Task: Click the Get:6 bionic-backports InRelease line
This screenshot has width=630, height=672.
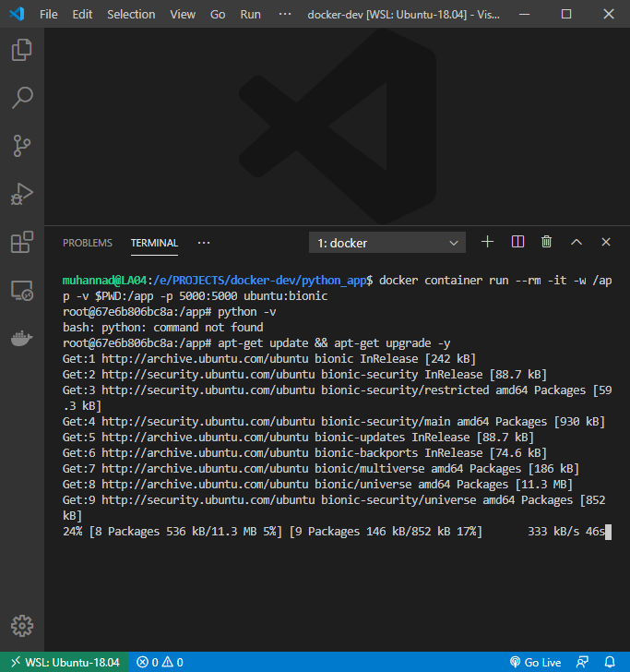Action: (x=304, y=453)
